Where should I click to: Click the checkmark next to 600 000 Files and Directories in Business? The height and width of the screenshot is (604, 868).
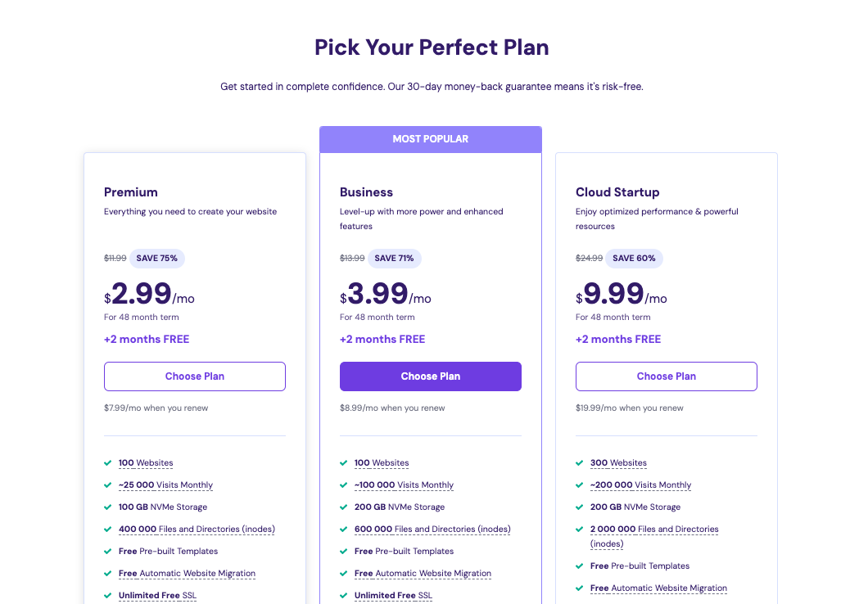coord(343,529)
